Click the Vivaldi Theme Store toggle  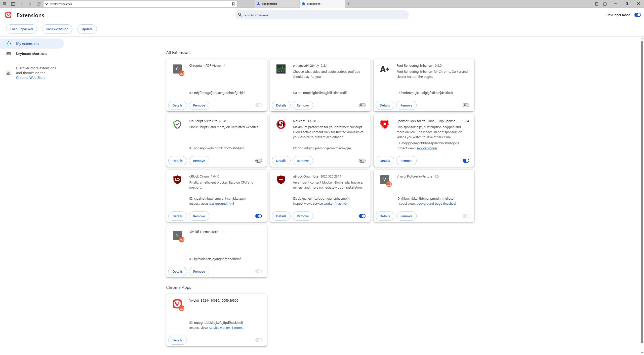[x=258, y=271]
